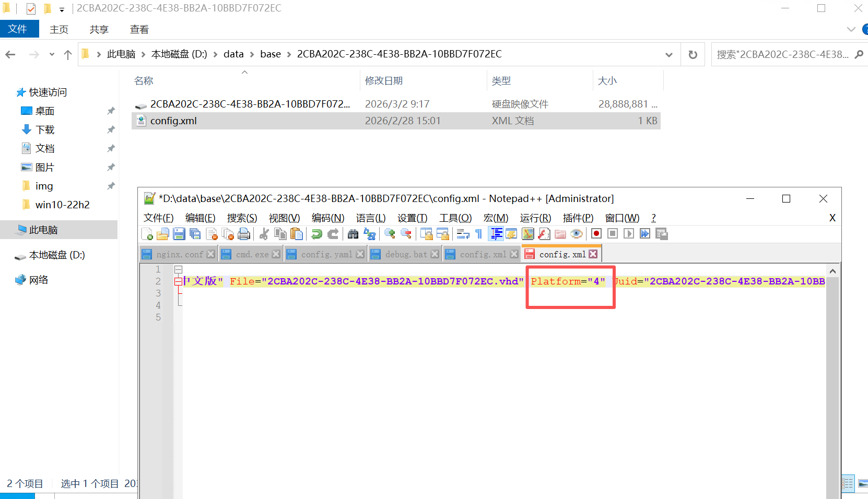Go up one folder level in Explorer

click(68, 55)
